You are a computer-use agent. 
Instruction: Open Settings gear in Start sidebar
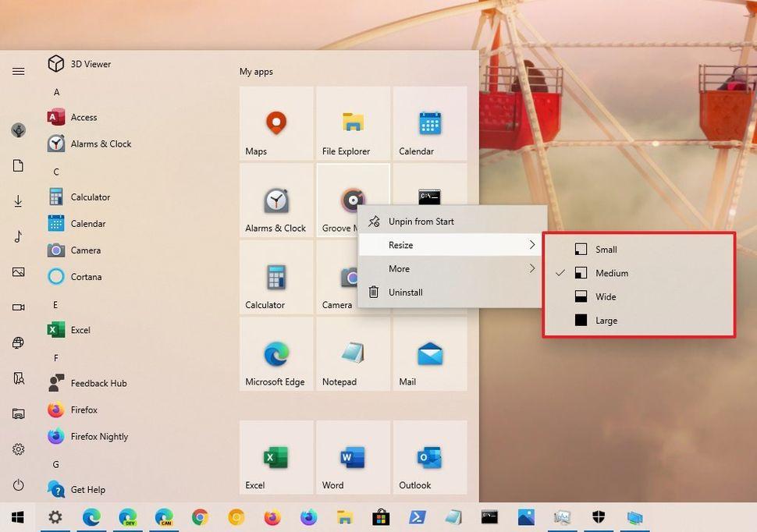click(x=19, y=449)
